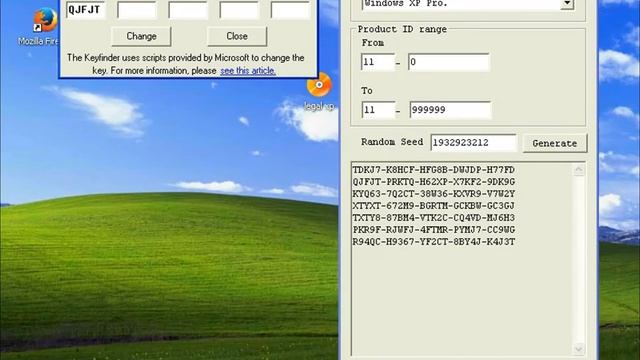
Task: Select the key starting with TXTY8
Action: [x=433, y=218]
